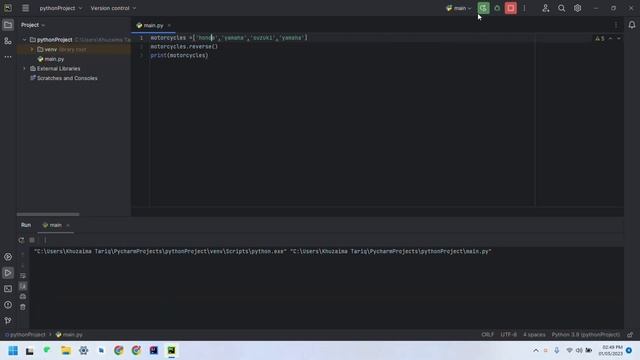Open Search Everywhere magnifier
Screen dimensions: 640x360
562,8
